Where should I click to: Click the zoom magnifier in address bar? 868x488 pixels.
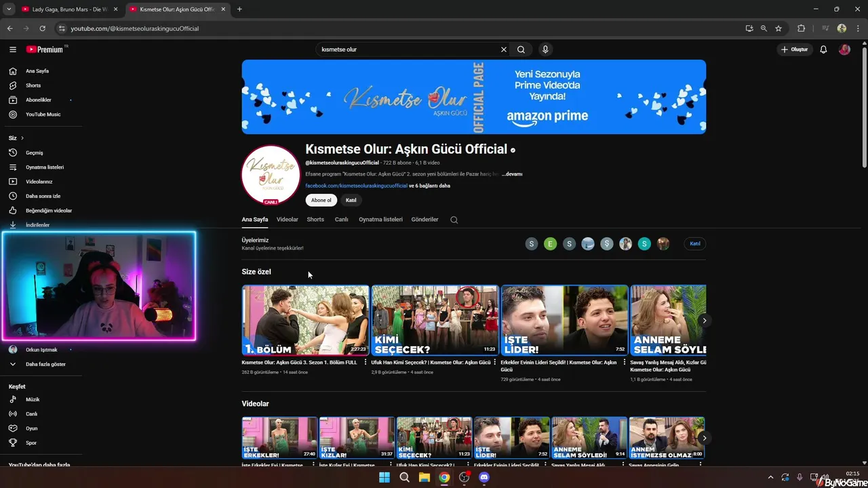764,28
